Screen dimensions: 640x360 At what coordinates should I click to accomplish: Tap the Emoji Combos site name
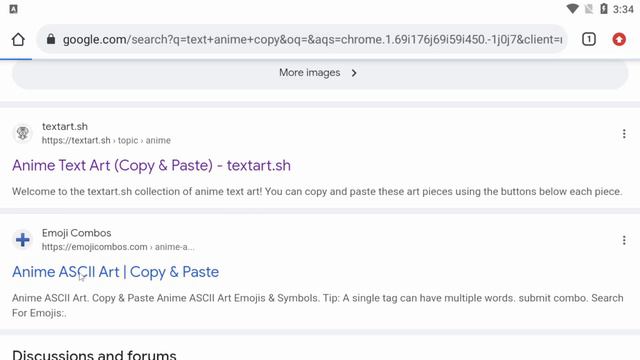tap(76, 233)
